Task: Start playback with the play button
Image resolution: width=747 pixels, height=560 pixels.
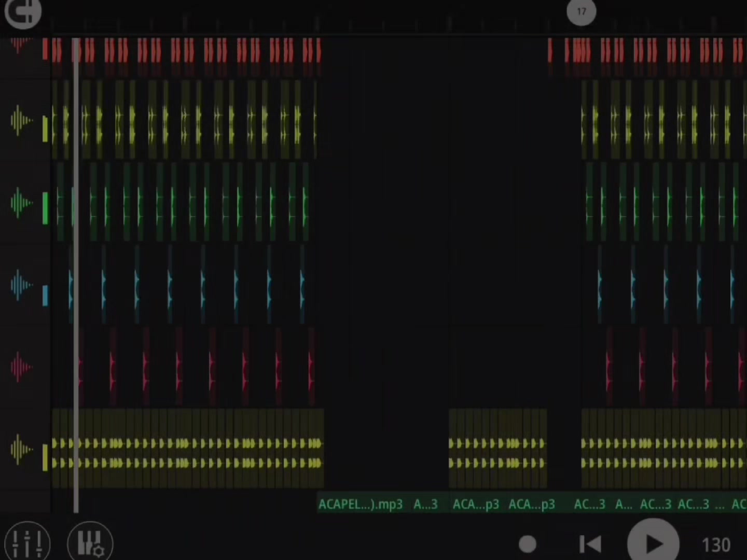Action: click(x=653, y=542)
